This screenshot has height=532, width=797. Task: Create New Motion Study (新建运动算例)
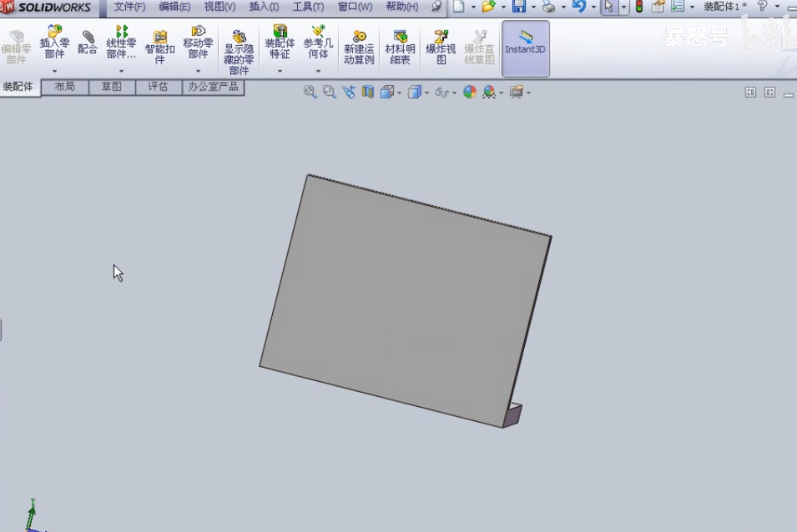359,48
